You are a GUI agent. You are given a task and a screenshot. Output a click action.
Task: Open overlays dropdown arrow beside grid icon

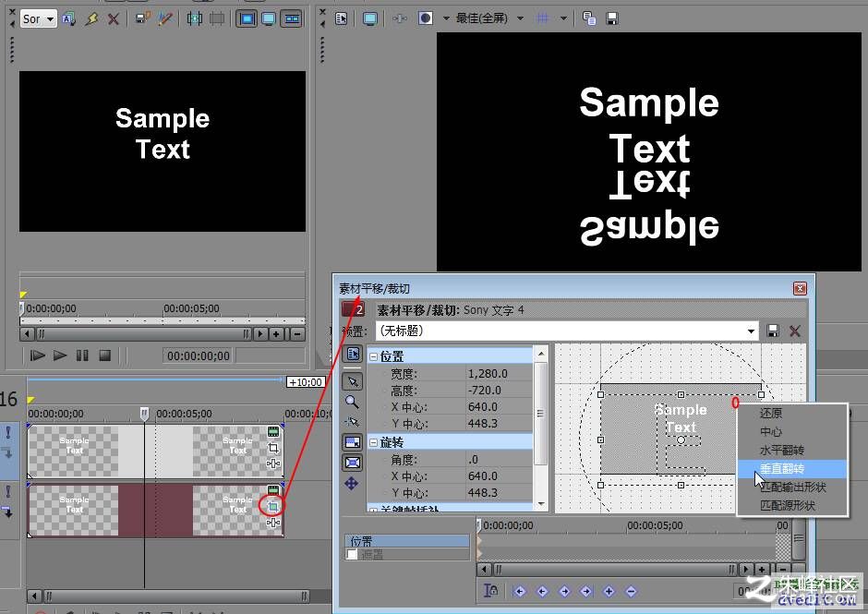(x=563, y=18)
